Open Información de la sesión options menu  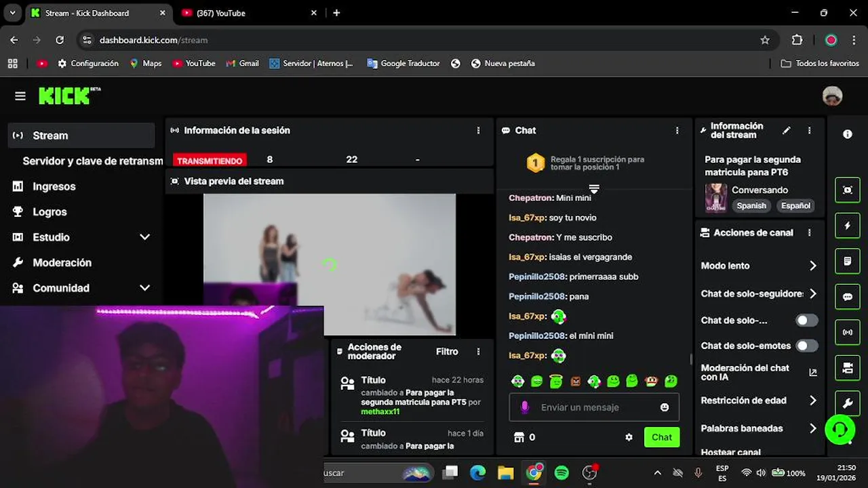478,130
